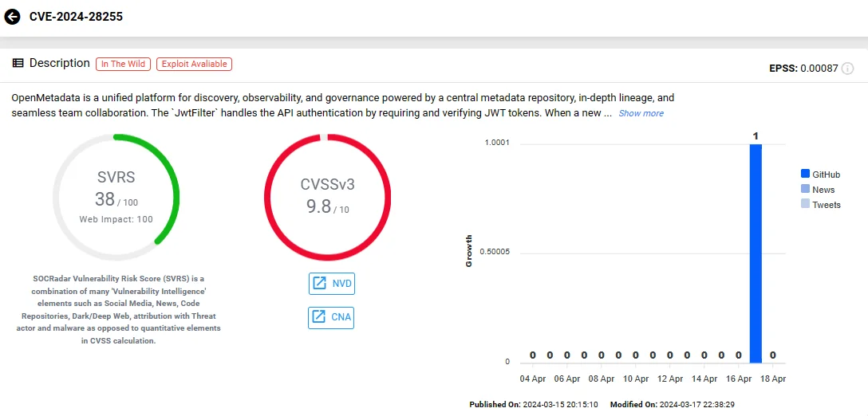The height and width of the screenshot is (416, 868).
Task: Click the bar value label 1
Action: [x=756, y=136]
